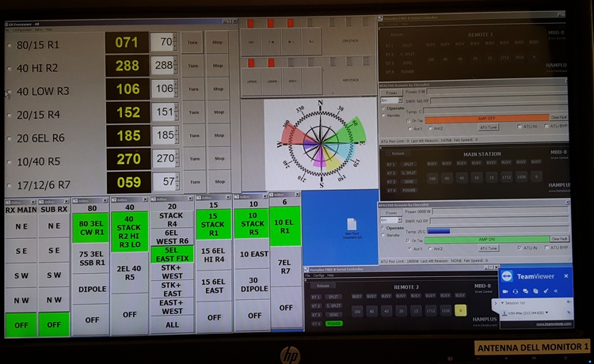This screenshot has height=364, width=594.
Task: Toggle the 20 6EL R6 rotor checkbox
Action: point(9,138)
